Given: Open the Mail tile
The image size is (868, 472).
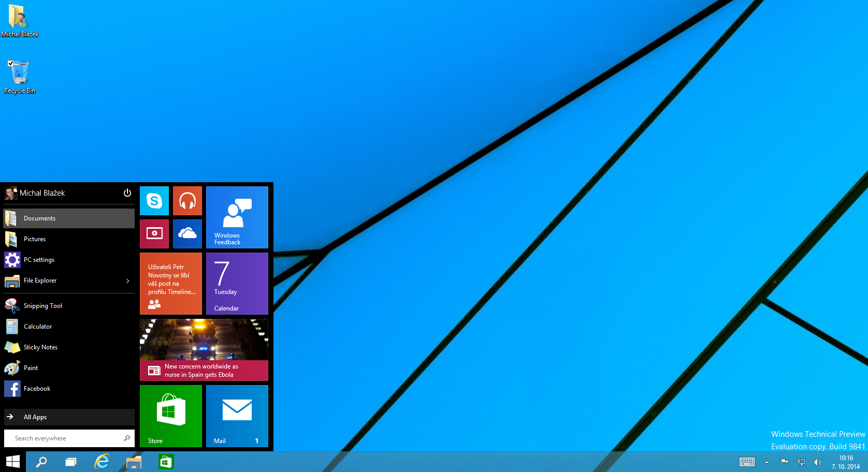Looking at the screenshot, I should 237,416.
